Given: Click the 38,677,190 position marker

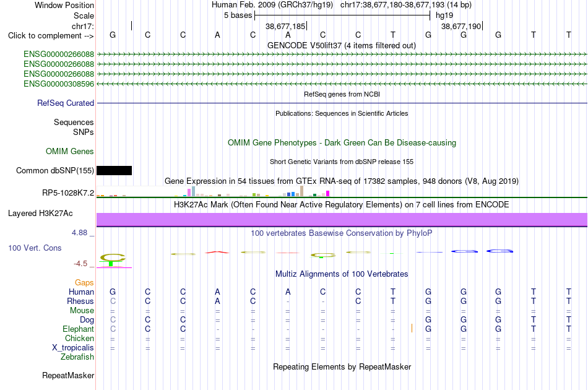Looking at the screenshot, I should tap(462, 26).
